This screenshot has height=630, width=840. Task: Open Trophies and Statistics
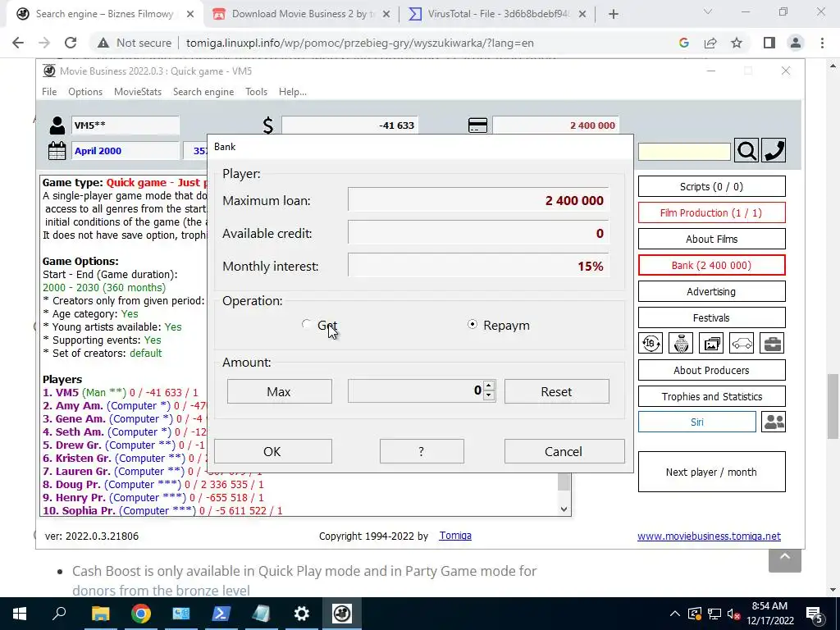(711, 396)
